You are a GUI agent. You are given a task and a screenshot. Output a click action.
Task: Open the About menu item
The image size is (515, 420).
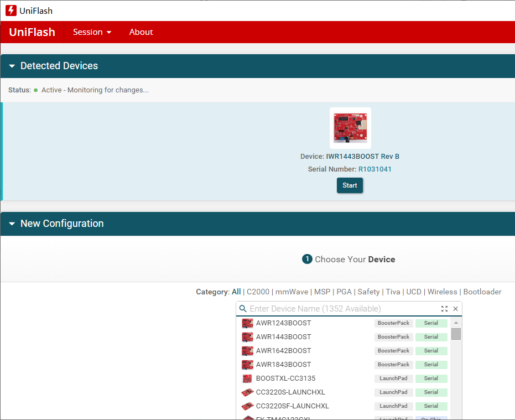[141, 32]
